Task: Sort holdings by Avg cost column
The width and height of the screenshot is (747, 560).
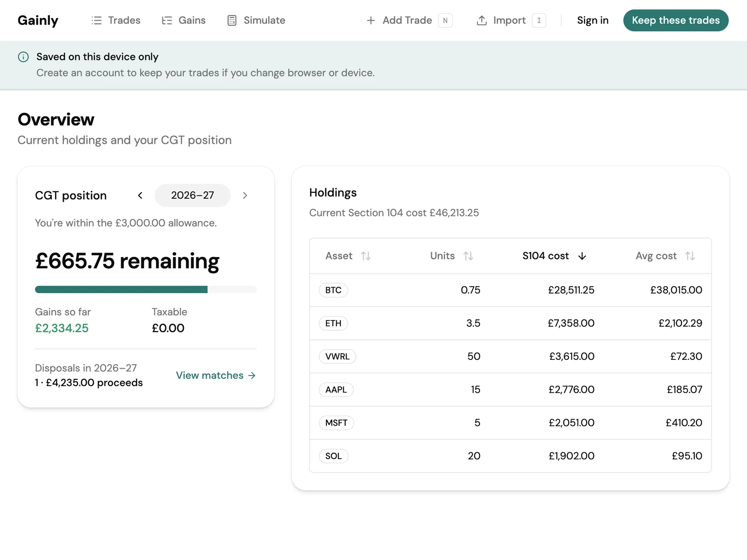Action: [x=665, y=256]
